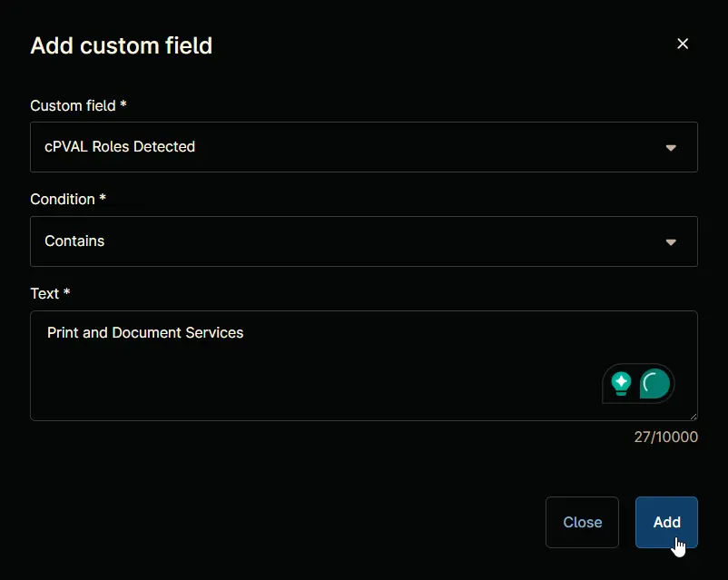This screenshot has height=580, width=728.
Task: Click the Close button
Action: coord(582,523)
